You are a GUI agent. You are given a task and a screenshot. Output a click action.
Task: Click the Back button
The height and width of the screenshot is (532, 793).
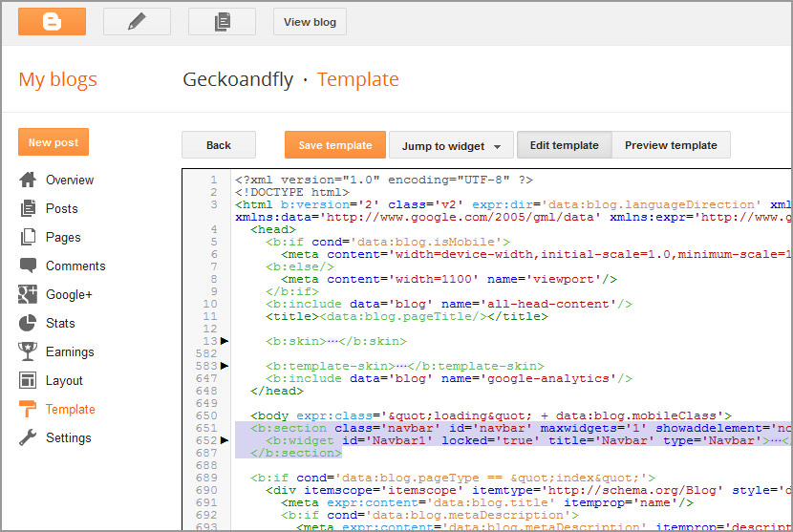[219, 145]
